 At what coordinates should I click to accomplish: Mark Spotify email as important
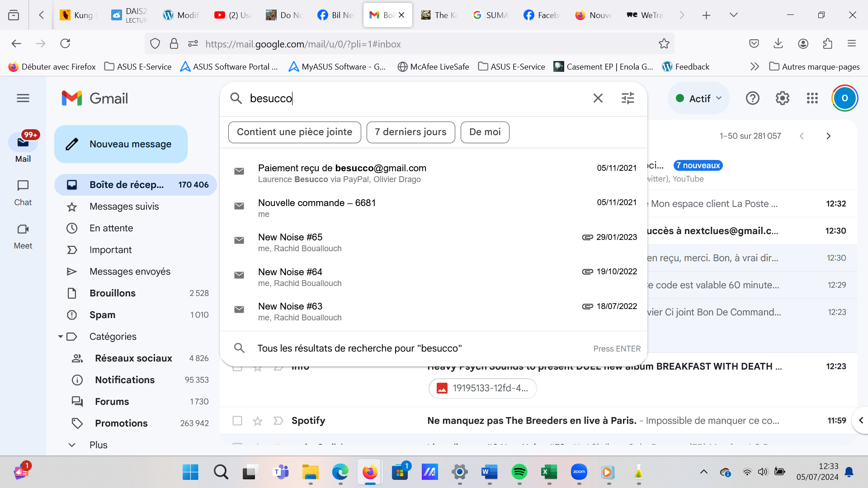pyautogui.click(x=278, y=421)
